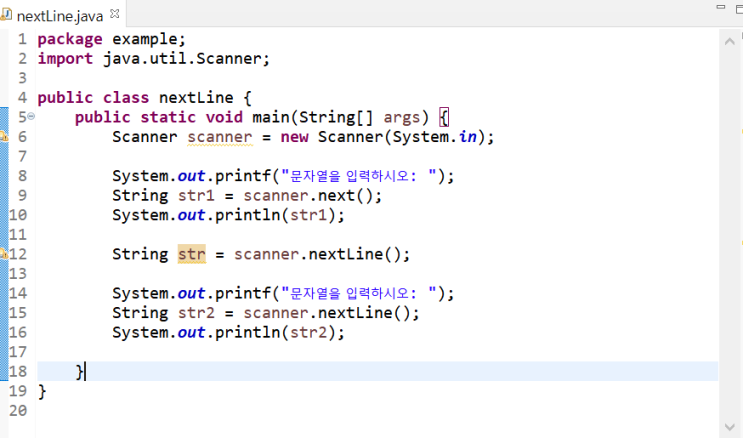Click the warning marker on line 6
The width and height of the screenshot is (743, 438).
coord(4,137)
